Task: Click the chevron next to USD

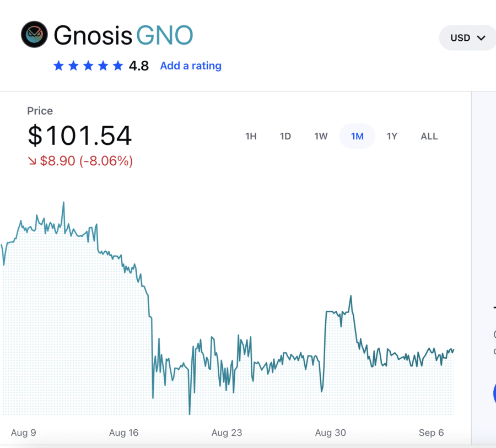Action: (481, 38)
